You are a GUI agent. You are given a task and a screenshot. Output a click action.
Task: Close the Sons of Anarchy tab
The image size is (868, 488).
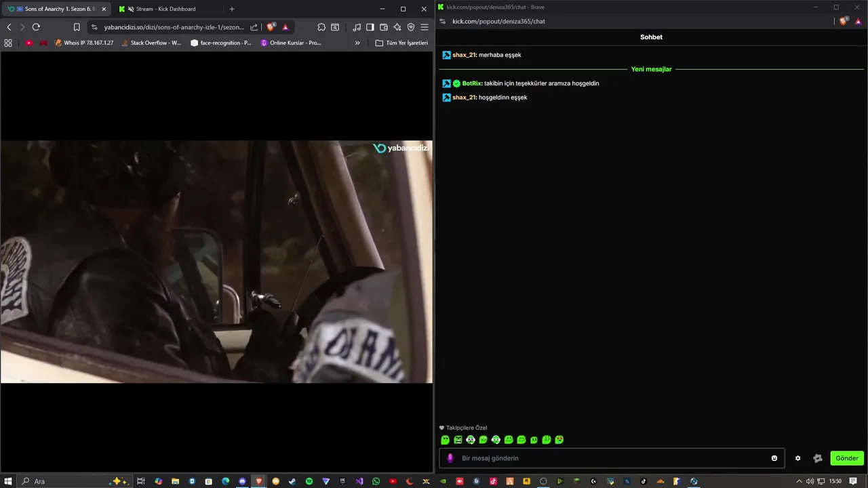point(104,9)
